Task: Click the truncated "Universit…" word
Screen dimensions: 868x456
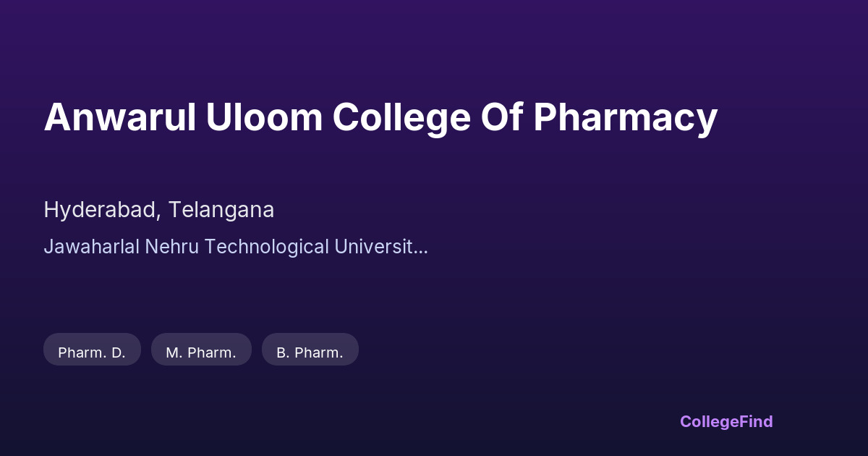Action: 380,247
